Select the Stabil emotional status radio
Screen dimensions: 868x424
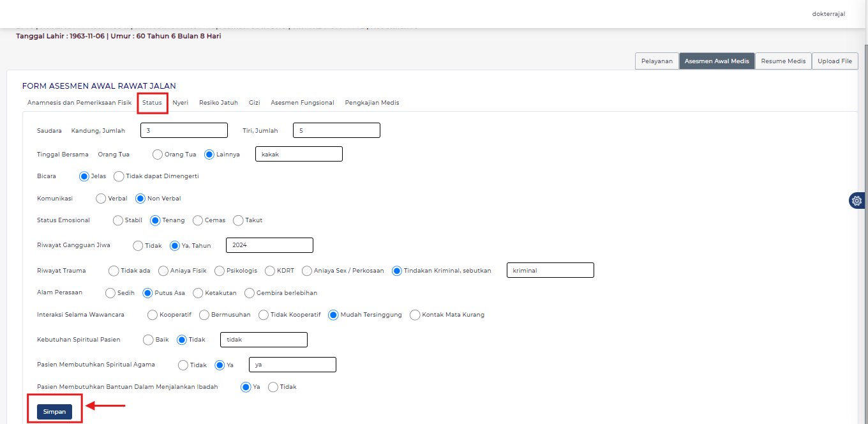click(118, 220)
